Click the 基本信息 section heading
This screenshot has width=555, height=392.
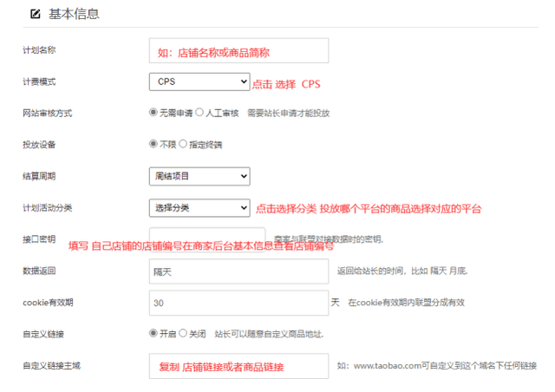tap(73, 14)
